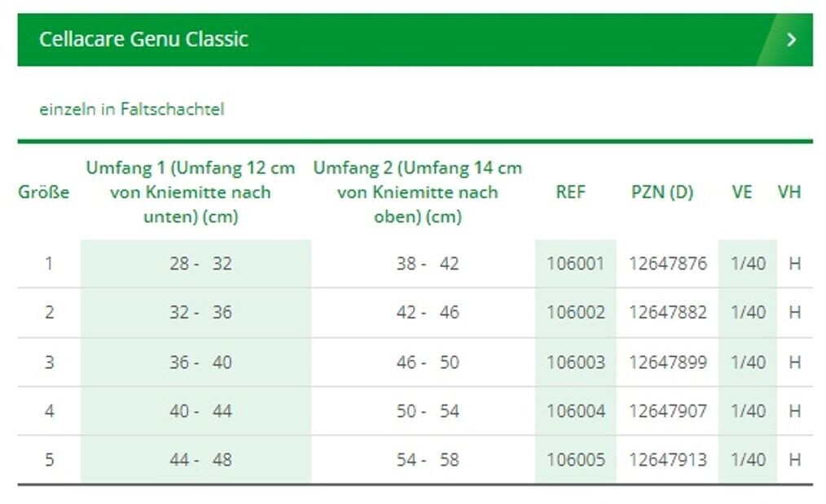Screen dimensions: 826x504
Task: Click the Umfang 2 column header
Action: coord(417,193)
